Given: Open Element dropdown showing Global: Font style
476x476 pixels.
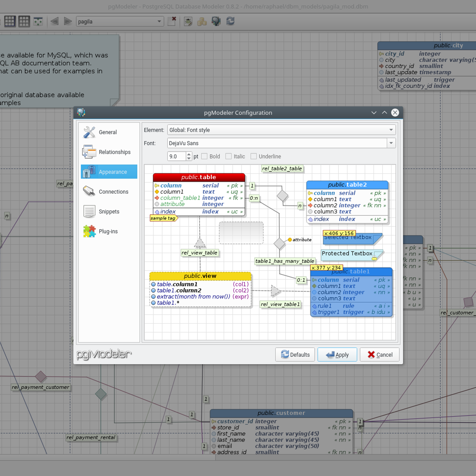Looking at the screenshot, I should 281,130.
